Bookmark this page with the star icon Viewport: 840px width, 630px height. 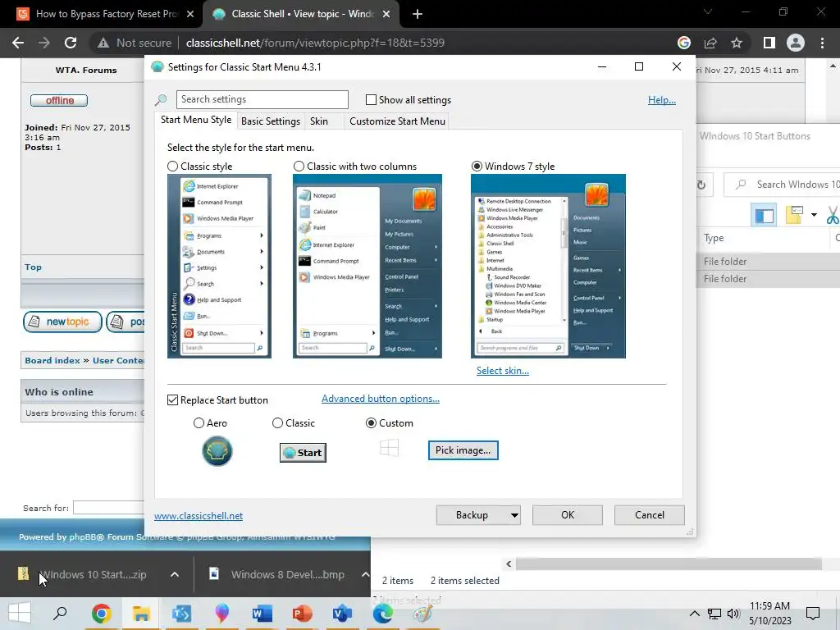click(737, 43)
